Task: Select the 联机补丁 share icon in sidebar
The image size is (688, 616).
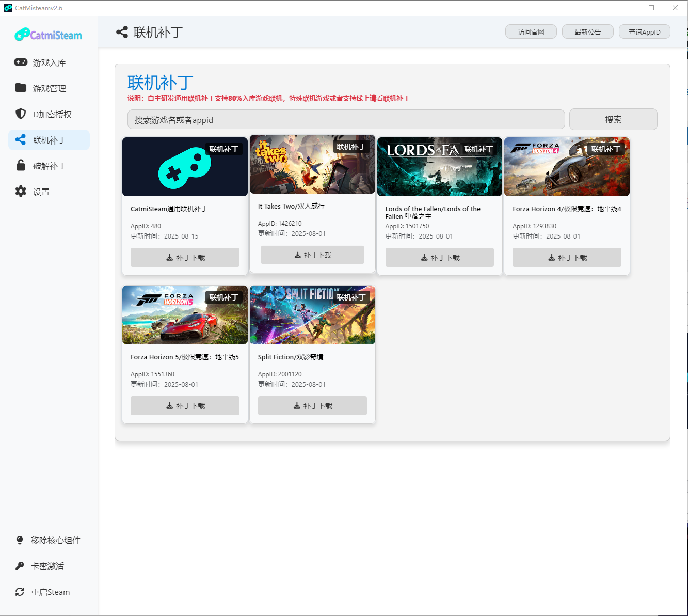Action: click(20, 139)
